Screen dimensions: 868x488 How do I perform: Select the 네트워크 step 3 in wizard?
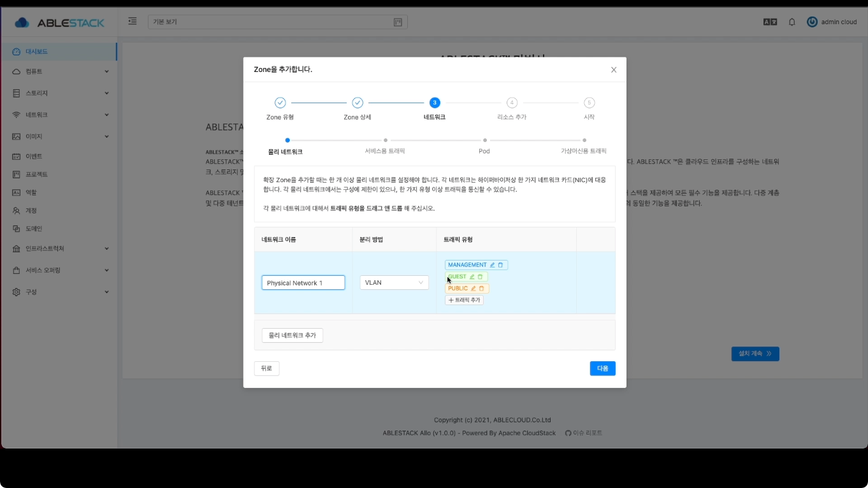click(435, 108)
